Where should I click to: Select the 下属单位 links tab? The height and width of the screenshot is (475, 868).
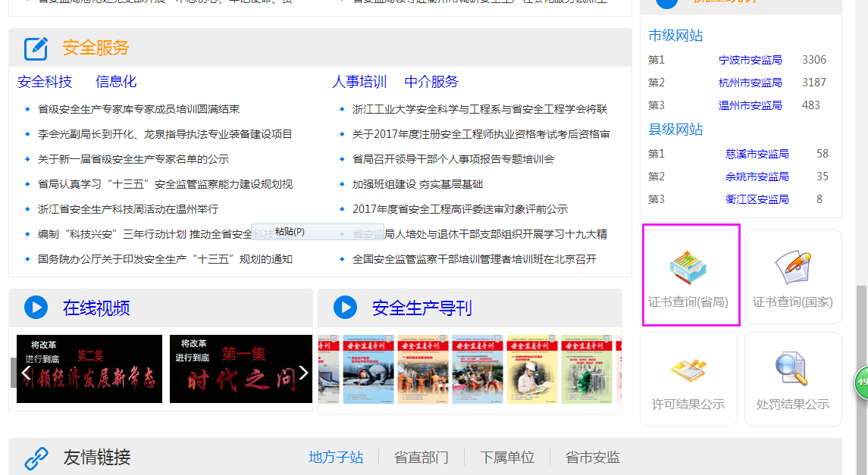click(x=507, y=458)
